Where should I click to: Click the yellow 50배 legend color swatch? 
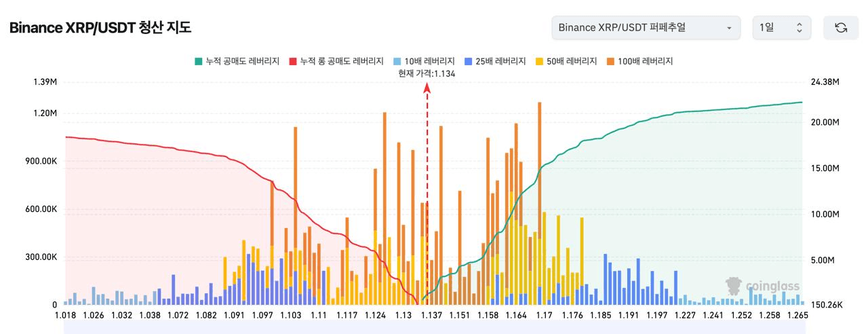click(x=538, y=61)
